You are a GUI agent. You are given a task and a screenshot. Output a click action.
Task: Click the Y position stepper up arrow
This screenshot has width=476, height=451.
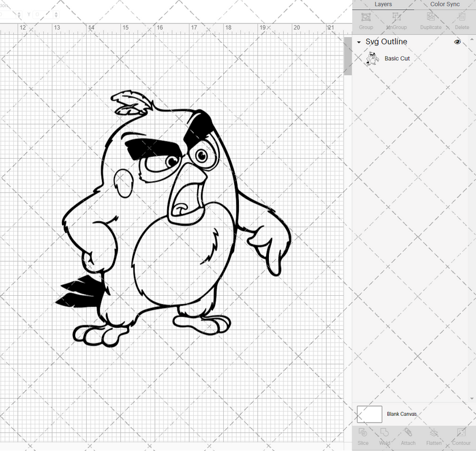pyautogui.click(x=56, y=13)
